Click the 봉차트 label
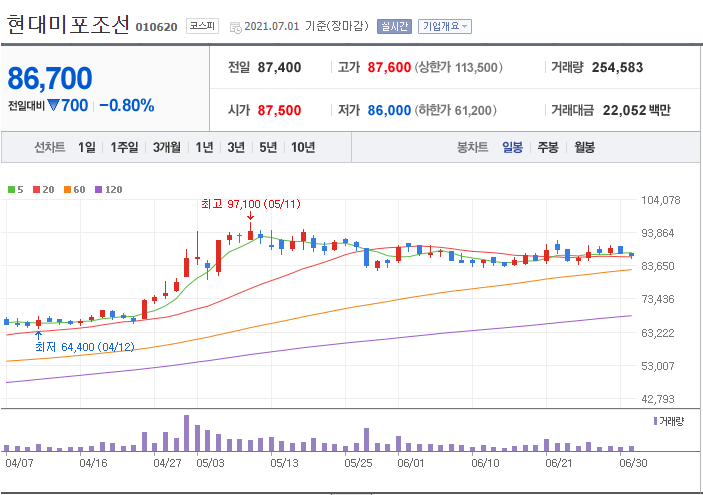This screenshot has width=703, height=495. (x=473, y=147)
